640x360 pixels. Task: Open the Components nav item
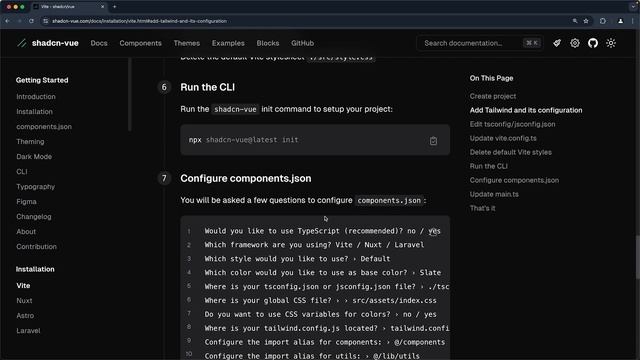140,43
